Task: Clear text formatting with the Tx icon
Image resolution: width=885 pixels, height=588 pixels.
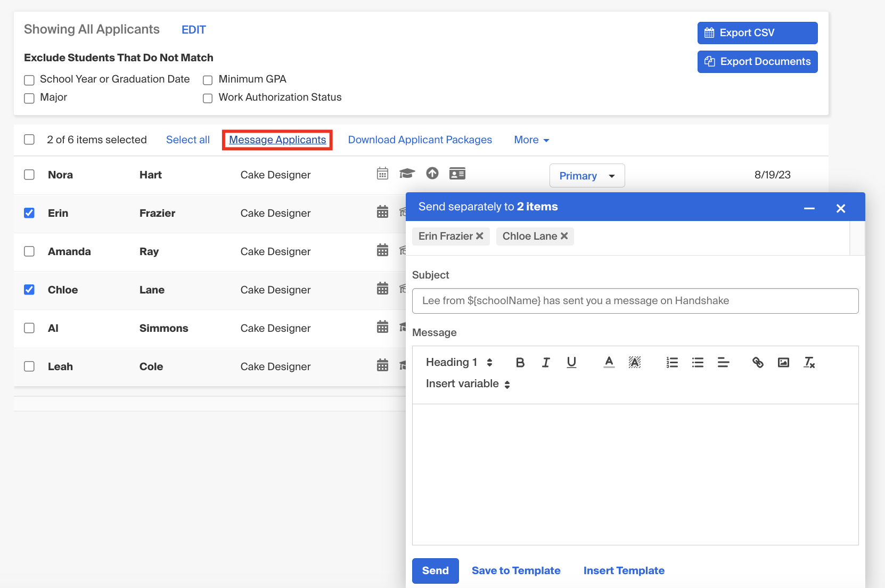Action: (x=809, y=362)
